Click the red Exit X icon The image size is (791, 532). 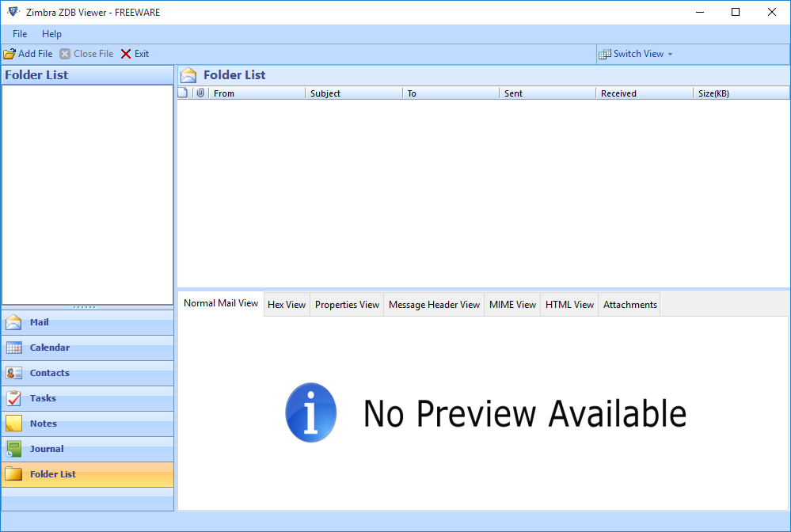[x=126, y=54]
